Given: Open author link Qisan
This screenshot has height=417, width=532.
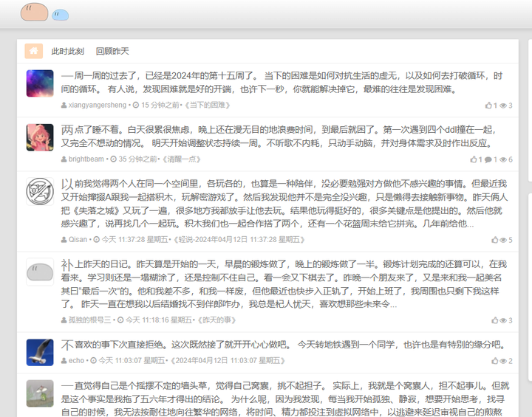Looking at the screenshot, I should tap(78, 240).
